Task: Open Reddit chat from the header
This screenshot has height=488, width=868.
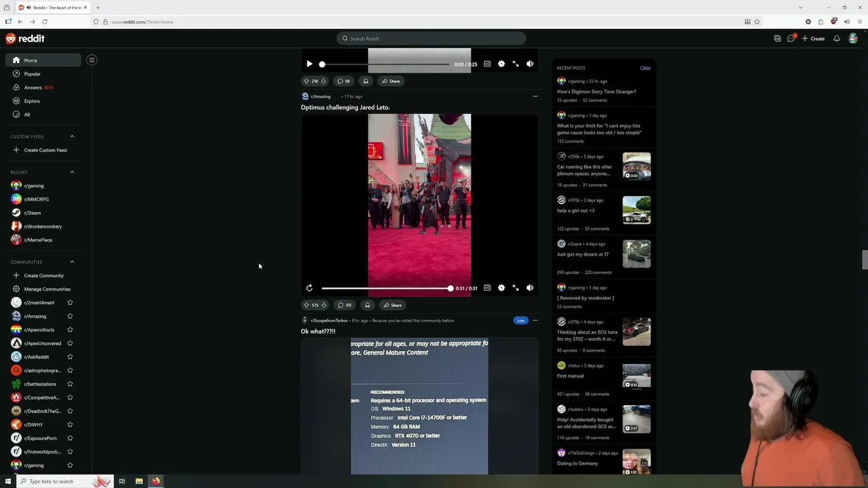Action: [x=791, y=39]
